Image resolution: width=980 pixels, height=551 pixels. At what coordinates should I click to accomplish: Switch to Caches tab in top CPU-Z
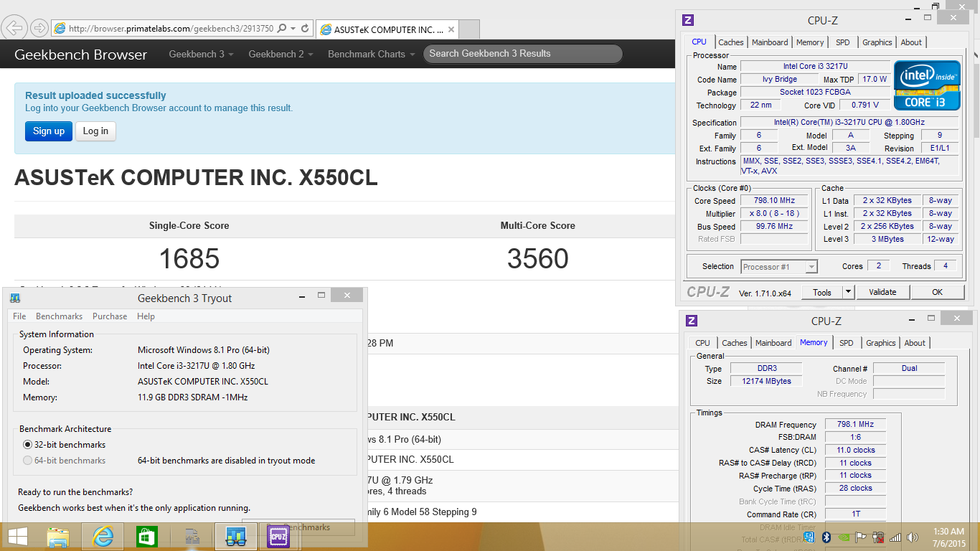pos(731,42)
